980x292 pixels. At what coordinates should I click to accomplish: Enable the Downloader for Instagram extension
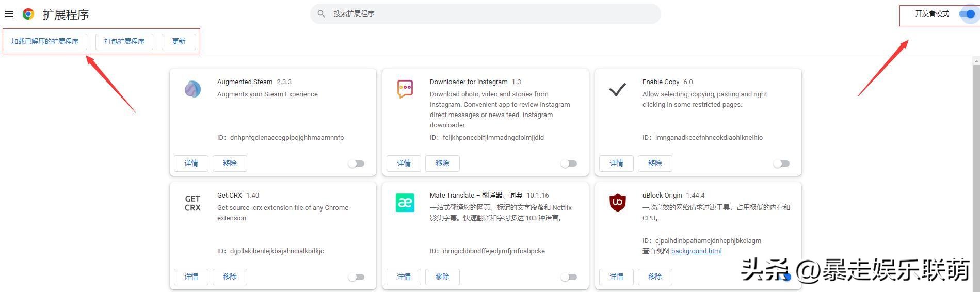pos(569,164)
